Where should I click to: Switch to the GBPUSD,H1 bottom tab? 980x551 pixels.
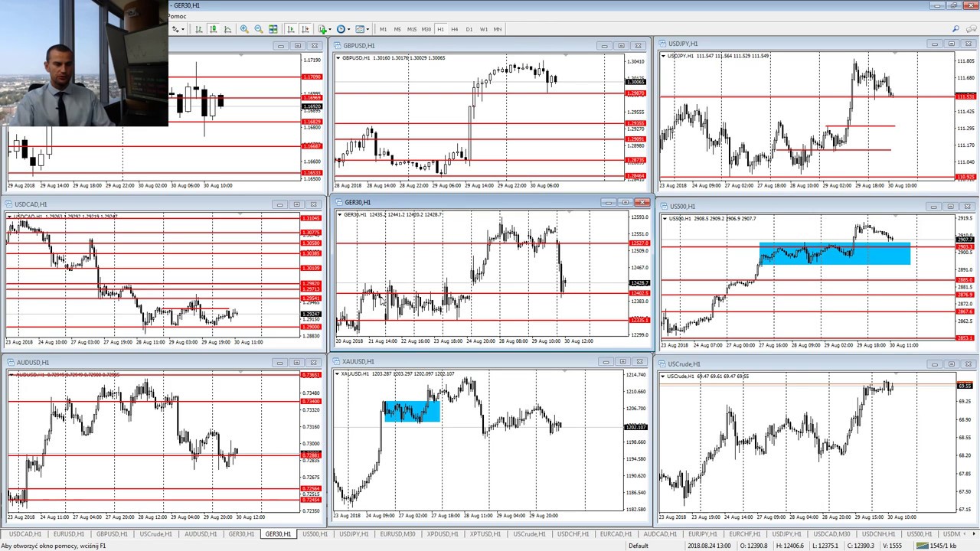click(112, 533)
